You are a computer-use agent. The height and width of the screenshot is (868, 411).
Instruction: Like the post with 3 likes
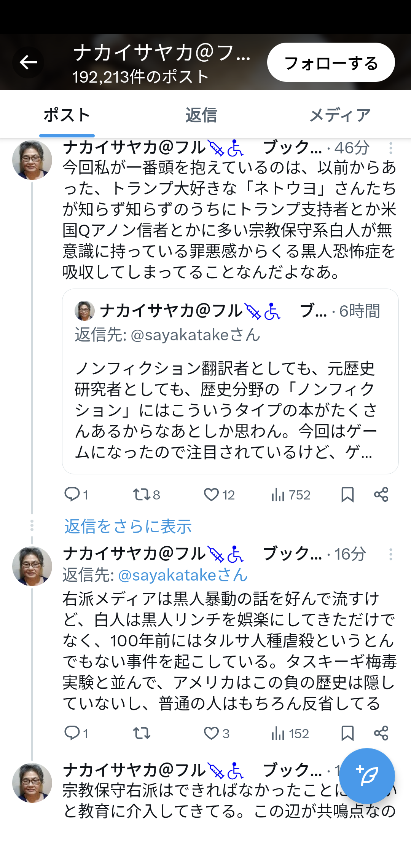pyautogui.click(x=211, y=733)
